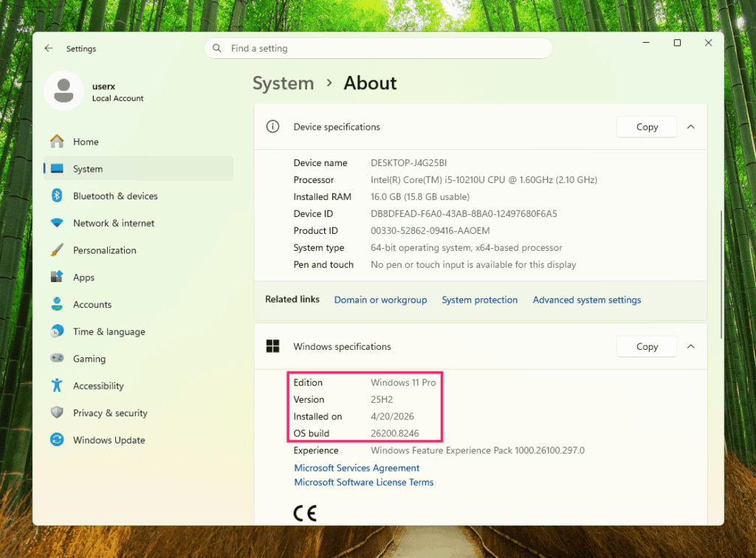The height and width of the screenshot is (558, 756).
Task: Open Accounts settings
Action: click(138, 303)
